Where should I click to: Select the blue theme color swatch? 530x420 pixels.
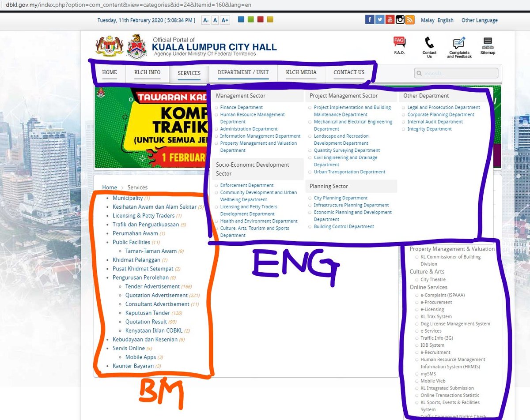click(x=241, y=19)
